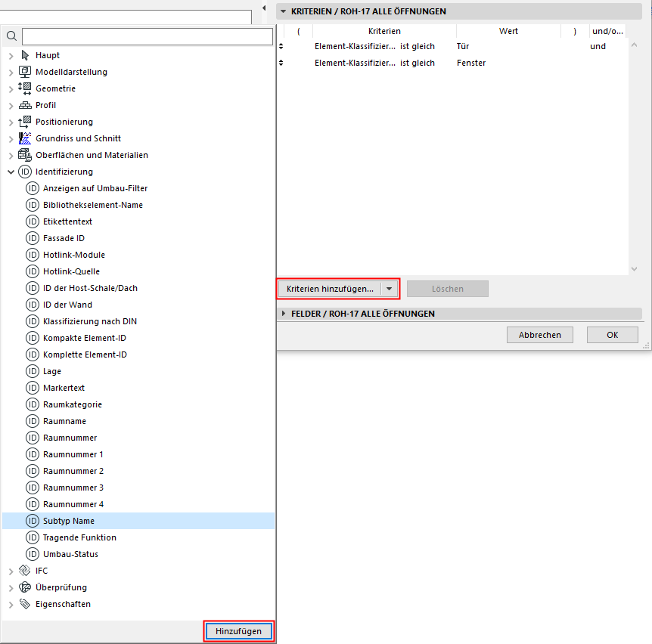Click the ID icon beside Raumkategorie
This screenshot has width=652, height=644.
pos(33,404)
